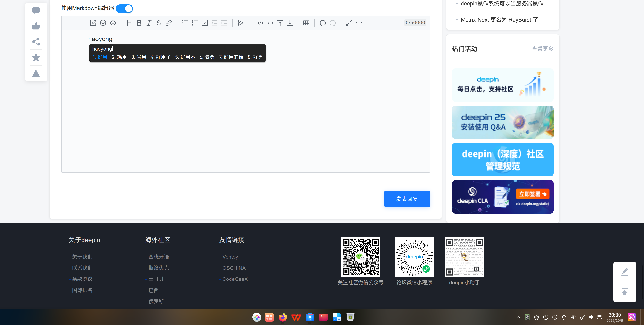Choose IME candidate 7 好用的话

(231, 57)
